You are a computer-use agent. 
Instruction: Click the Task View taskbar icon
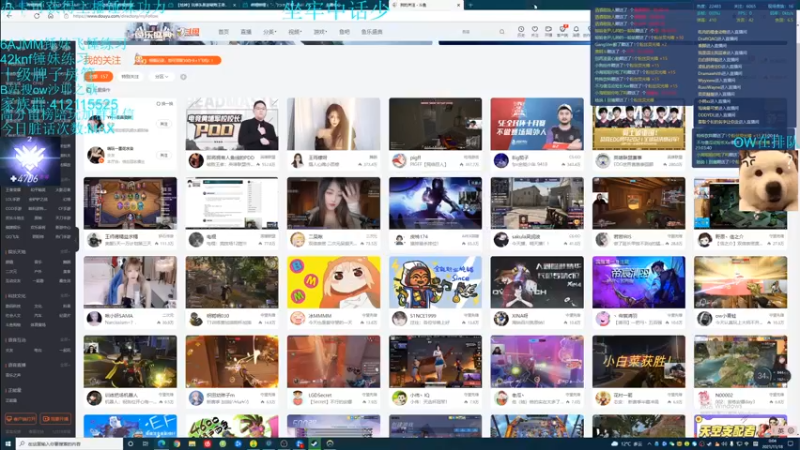pos(145,444)
